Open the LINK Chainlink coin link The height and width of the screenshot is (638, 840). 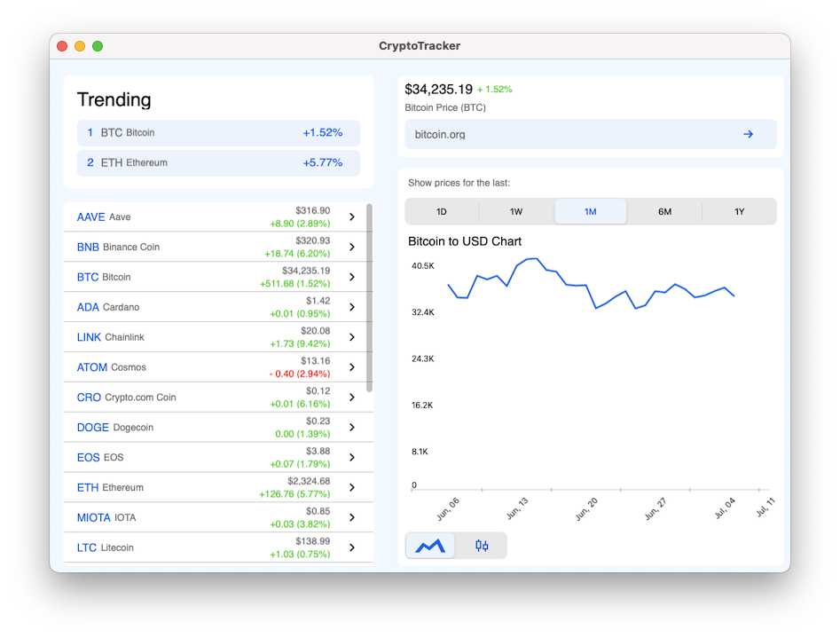click(x=89, y=337)
